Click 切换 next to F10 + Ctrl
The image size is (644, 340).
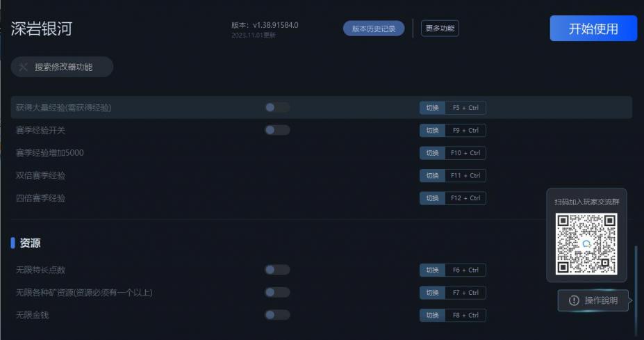tap(432, 153)
